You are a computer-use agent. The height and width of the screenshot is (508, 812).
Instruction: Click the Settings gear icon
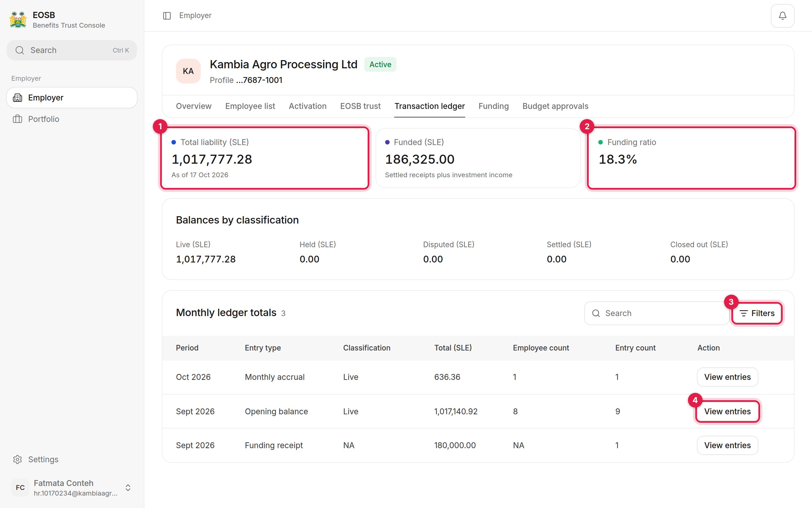17,459
